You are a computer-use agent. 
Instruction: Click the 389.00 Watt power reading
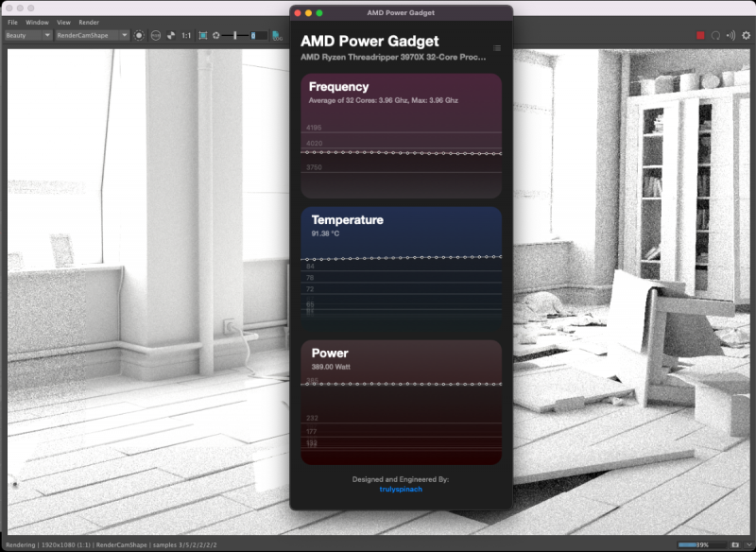331,367
